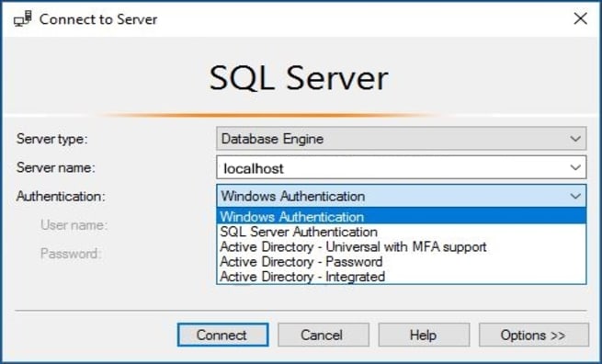
Task: Select Active Directory - Universal with MFA support
Action: [402, 246]
